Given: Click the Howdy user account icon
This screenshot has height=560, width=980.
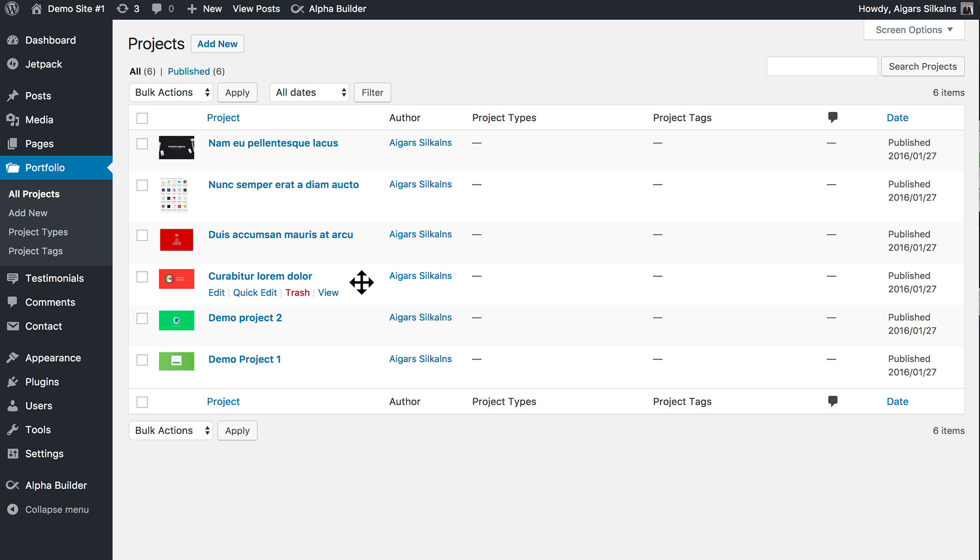Looking at the screenshot, I should pyautogui.click(x=967, y=9).
